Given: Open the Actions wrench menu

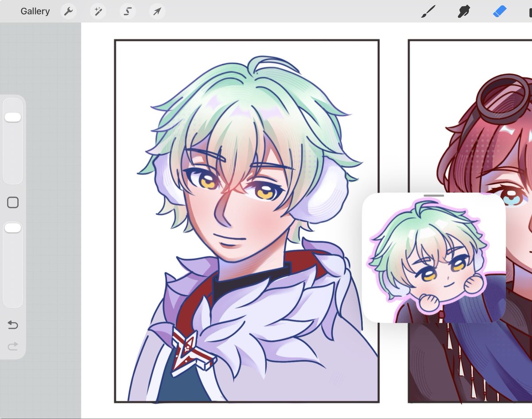Looking at the screenshot, I should (68, 12).
